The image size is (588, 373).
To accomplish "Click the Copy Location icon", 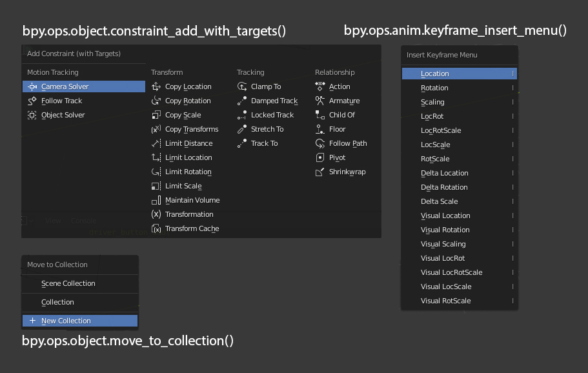I will point(156,86).
